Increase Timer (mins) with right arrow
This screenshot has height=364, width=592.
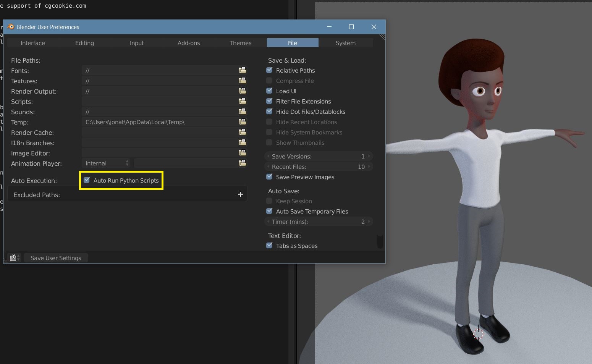coord(369,222)
